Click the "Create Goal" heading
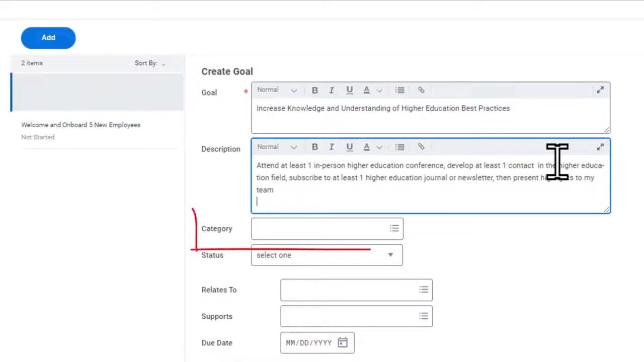Screen dimensions: 644x362 (227, 72)
